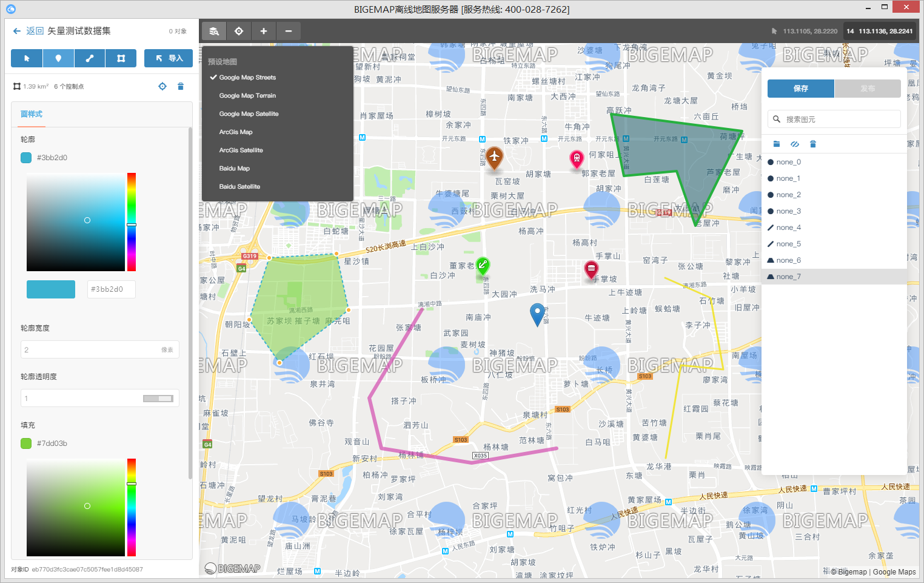Viewport: 924px width, 583px height.
Task: Pick the polygon drawing tool
Action: pyautogui.click(x=121, y=58)
